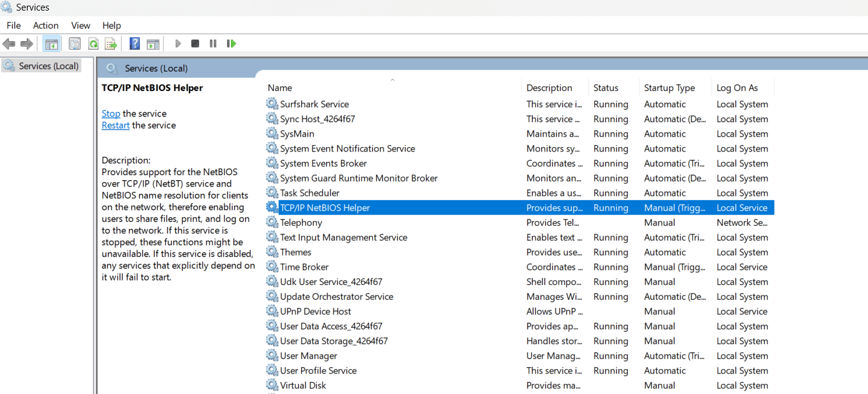Viewport: 868px width, 394px height.
Task: Refresh the services list
Action: (93, 43)
